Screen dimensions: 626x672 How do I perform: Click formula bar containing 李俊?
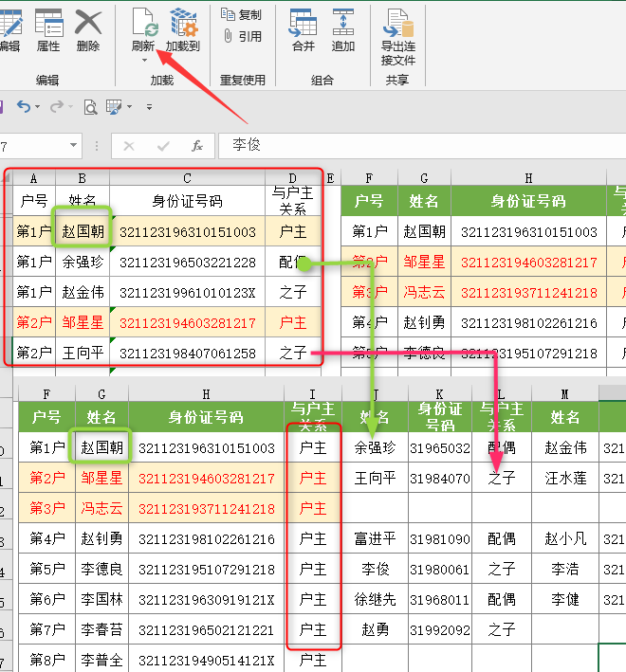click(x=422, y=146)
